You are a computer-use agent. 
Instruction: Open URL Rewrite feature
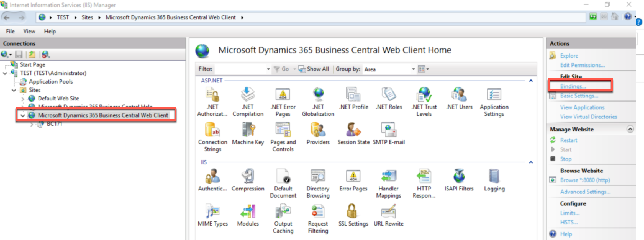(389, 216)
